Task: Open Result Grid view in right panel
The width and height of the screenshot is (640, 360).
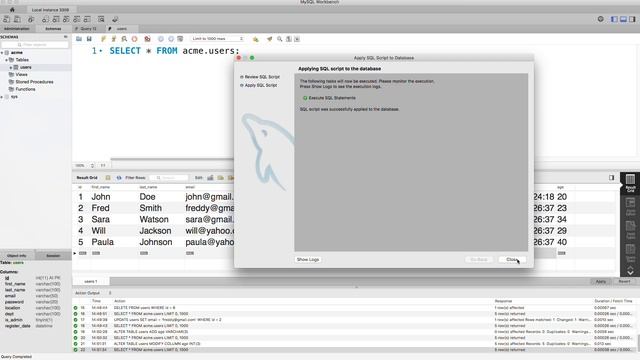Action: click(x=630, y=183)
